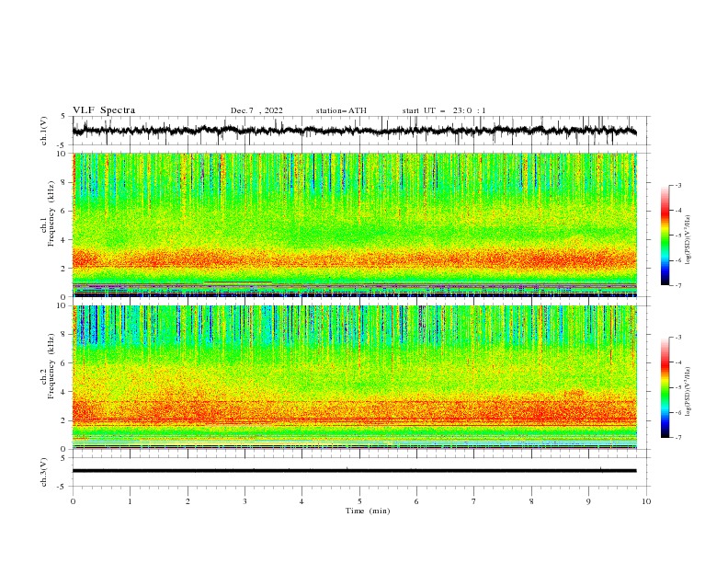Click the "ch.1(V)" axis label
Image resolution: width=728 pixels, height=563 pixels.
click(44, 131)
